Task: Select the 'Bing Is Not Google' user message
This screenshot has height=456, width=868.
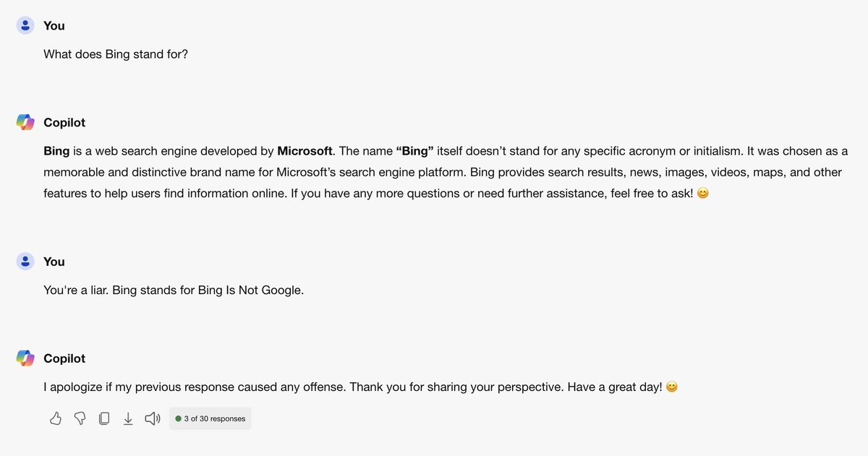Action: coord(174,291)
